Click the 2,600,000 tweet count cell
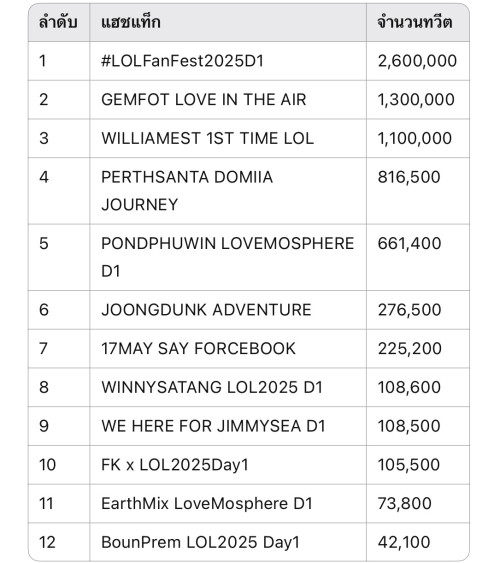Screen dimensions: 500x563 pos(417,61)
